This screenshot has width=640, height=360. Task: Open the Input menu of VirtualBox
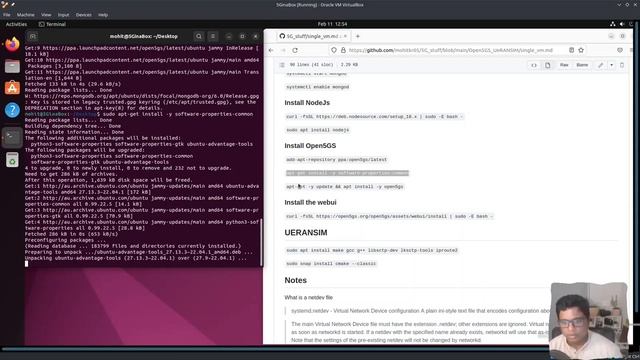63,15
